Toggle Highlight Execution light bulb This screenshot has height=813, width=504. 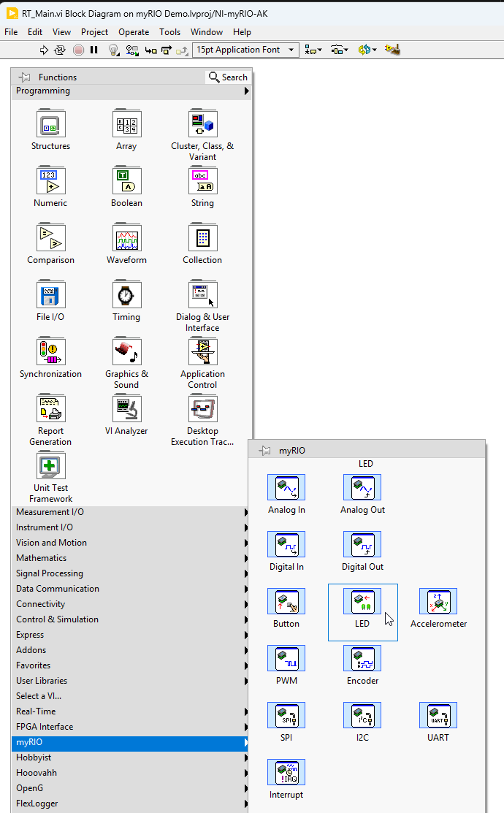point(113,50)
